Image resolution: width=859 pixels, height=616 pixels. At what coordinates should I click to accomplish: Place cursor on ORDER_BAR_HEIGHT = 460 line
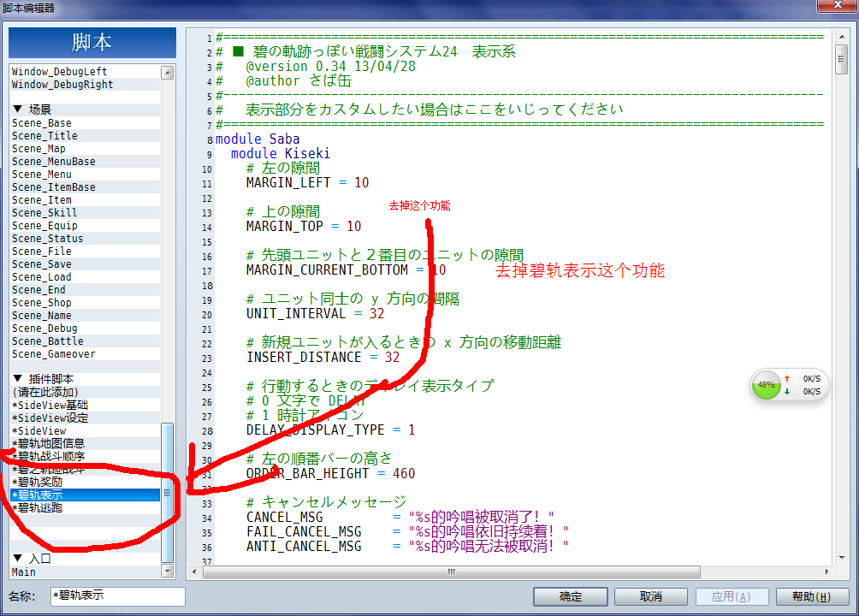pyautogui.click(x=330, y=473)
